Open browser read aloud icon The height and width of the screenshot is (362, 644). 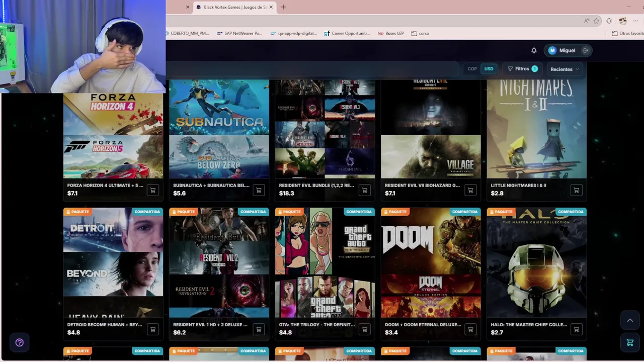point(587,21)
